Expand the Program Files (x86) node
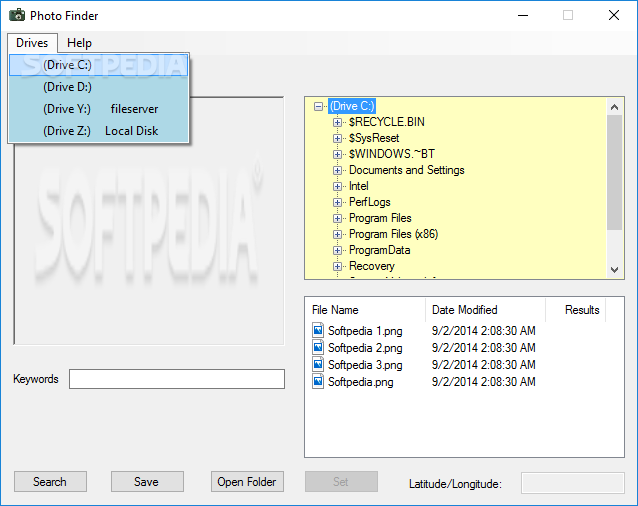 [x=337, y=234]
